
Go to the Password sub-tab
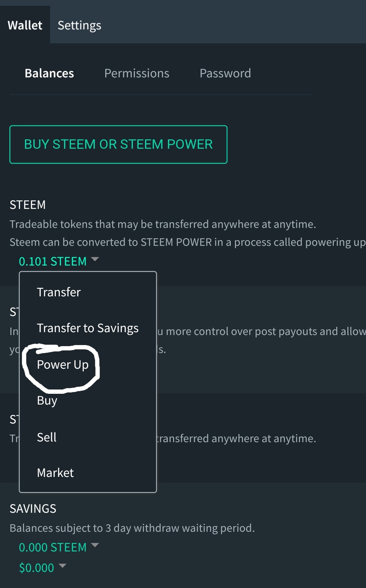tap(225, 73)
